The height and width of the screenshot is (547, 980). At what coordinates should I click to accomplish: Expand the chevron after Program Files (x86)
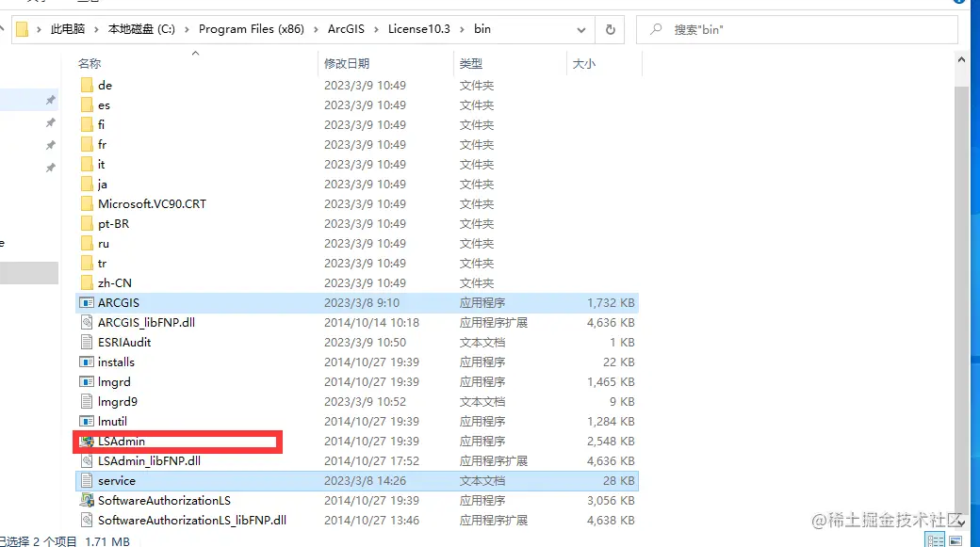pyautogui.click(x=316, y=29)
